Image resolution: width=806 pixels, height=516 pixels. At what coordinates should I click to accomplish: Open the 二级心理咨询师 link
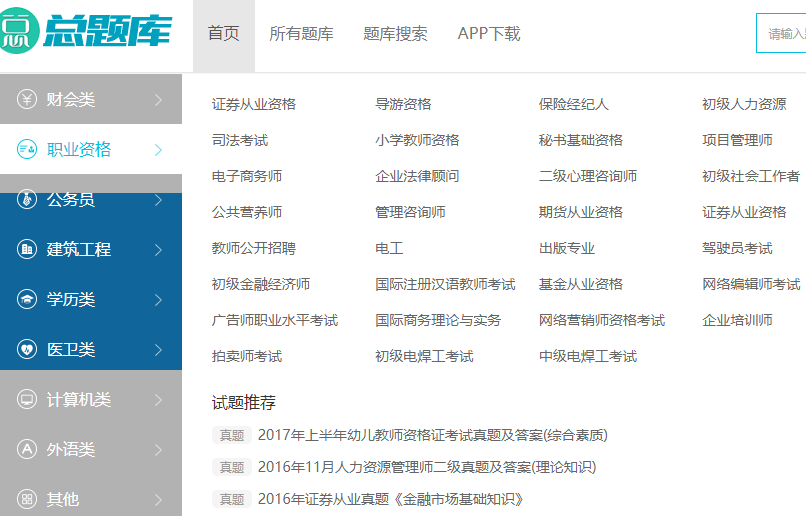coord(588,176)
